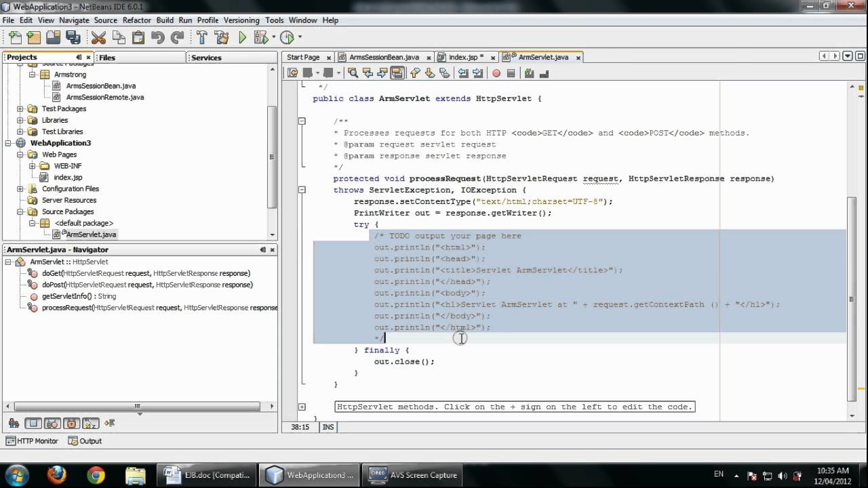
Task: Close the Start Page tab
Action: point(329,58)
